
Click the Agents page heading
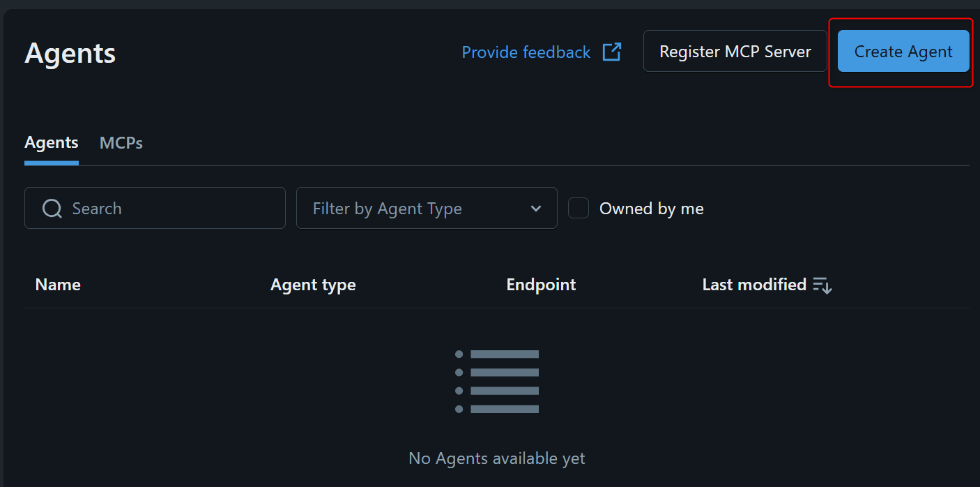pyautogui.click(x=70, y=53)
